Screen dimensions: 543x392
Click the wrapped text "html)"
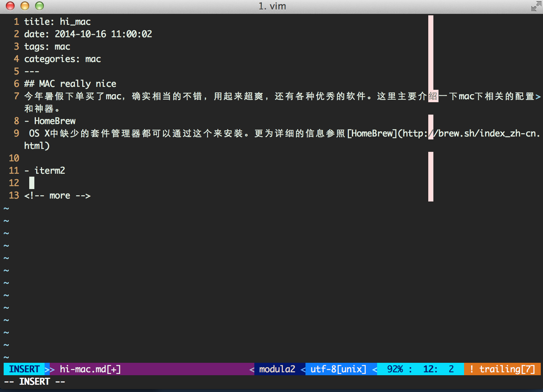(37, 146)
